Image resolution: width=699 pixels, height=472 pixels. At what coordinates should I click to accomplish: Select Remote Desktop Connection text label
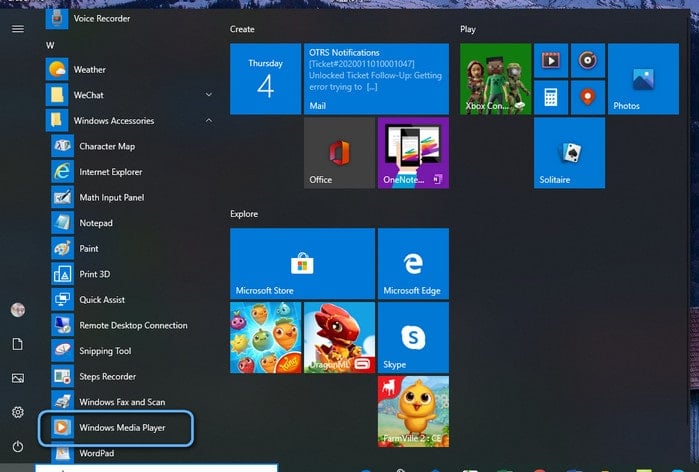133,325
